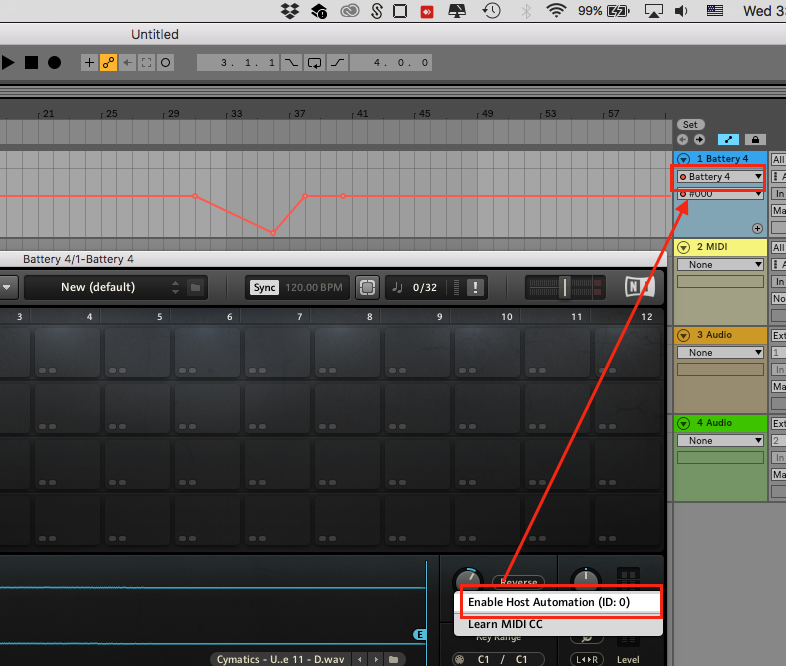The height and width of the screenshot is (666, 786).
Task: Open 3 Audio track None device chooser
Action: coord(720,353)
